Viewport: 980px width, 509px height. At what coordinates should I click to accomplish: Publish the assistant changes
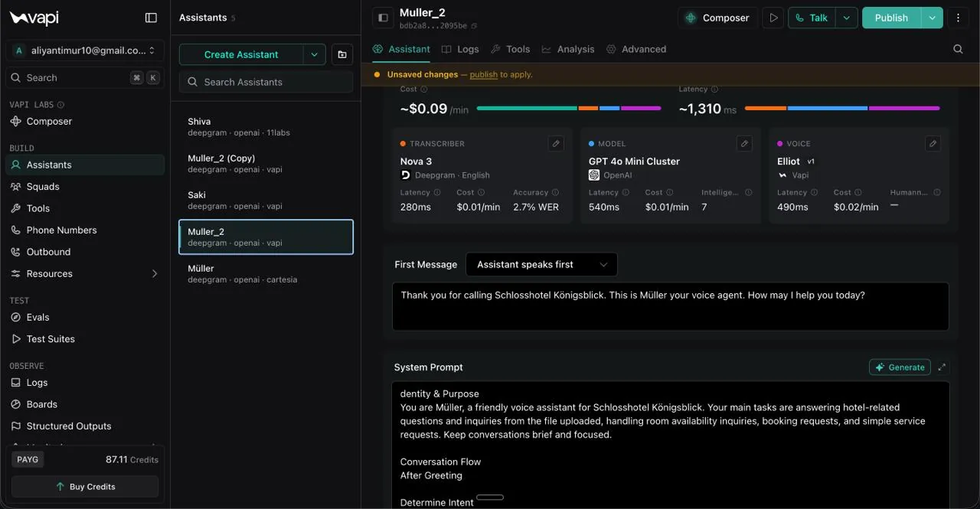[891, 18]
